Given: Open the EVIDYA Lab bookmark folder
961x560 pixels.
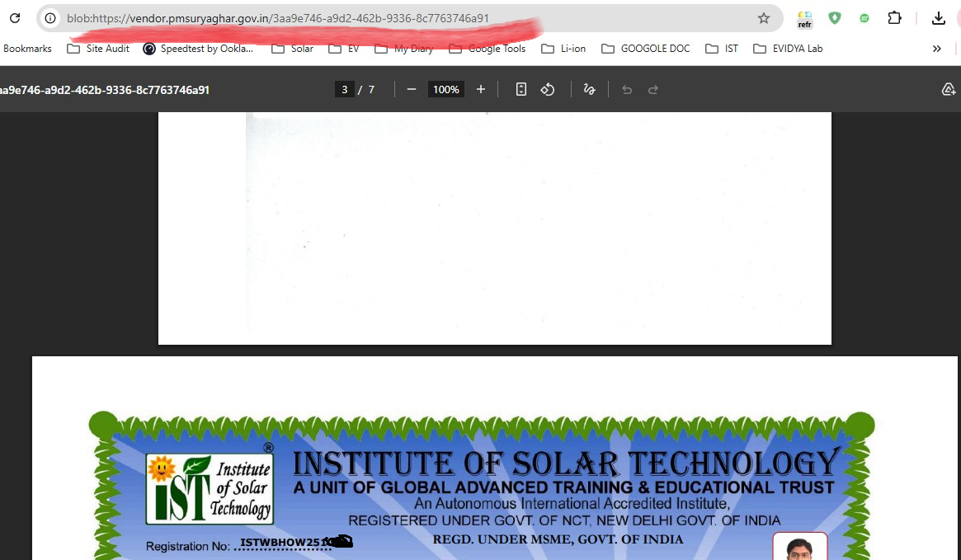Looking at the screenshot, I should [788, 49].
